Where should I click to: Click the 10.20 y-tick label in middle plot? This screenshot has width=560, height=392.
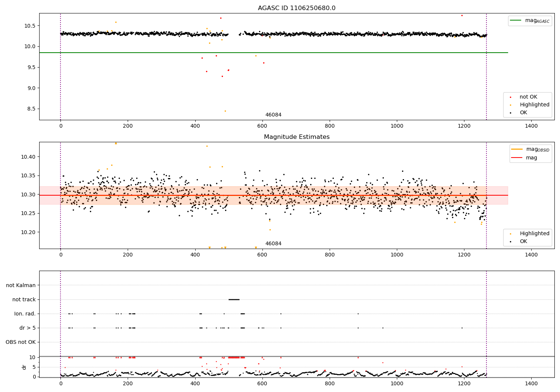[x=28, y=232]
